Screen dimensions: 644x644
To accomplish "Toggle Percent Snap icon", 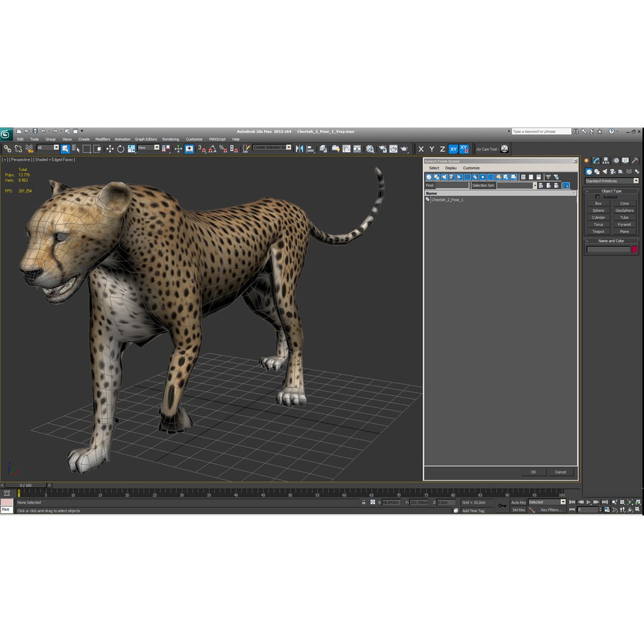I will tap(223, 148).
